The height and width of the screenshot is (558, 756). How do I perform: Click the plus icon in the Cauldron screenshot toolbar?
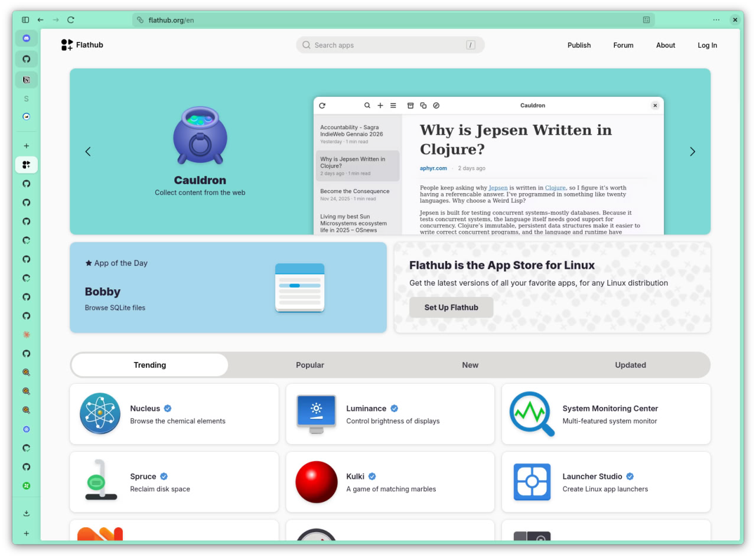(380, 106)
